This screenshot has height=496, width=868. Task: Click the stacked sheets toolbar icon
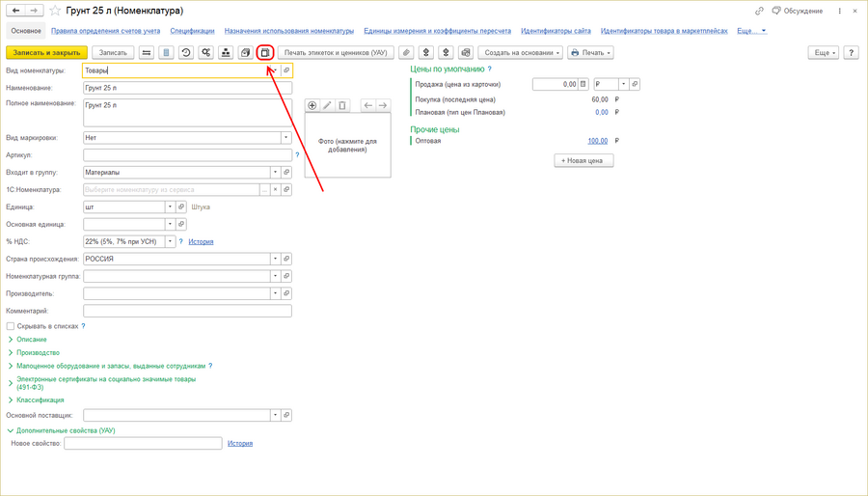tap(245, 52)
